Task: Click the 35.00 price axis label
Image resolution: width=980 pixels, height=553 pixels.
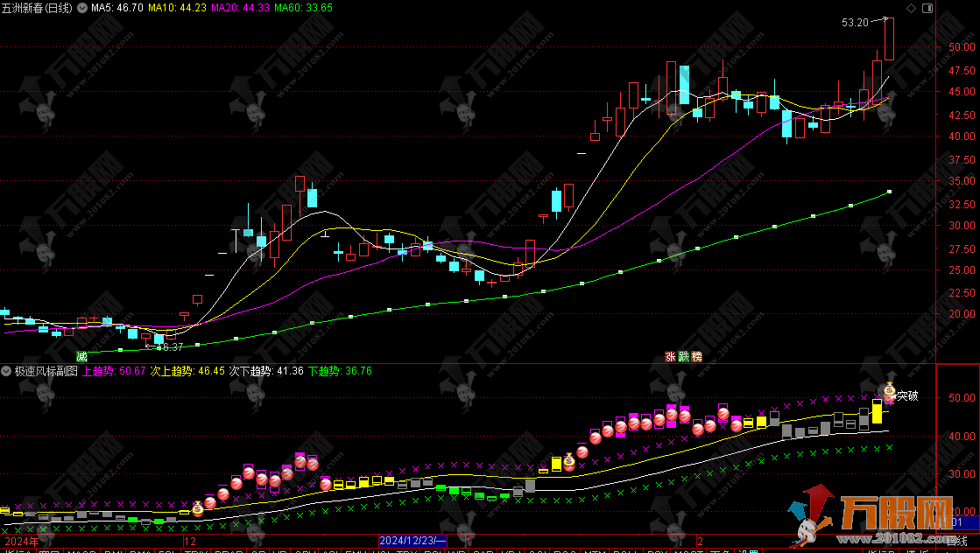Action: tap(962, 181)
